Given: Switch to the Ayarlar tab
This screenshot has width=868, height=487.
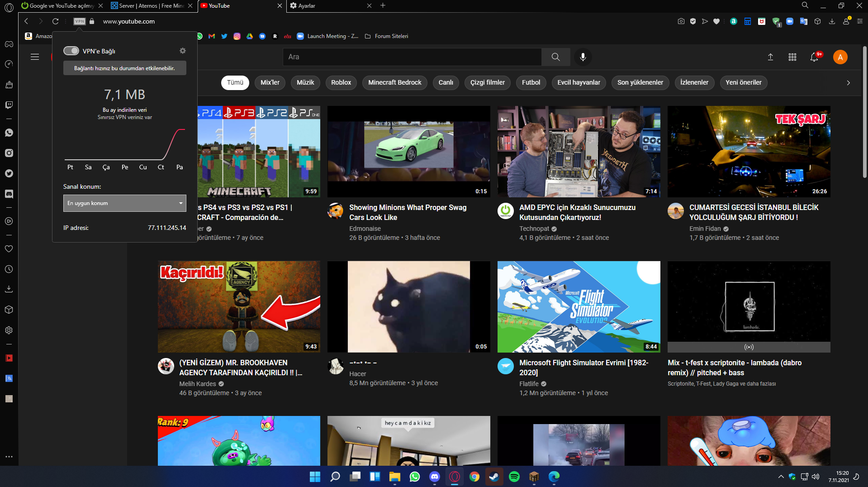Looking at the screenshot, I should [x=331, y=6].
